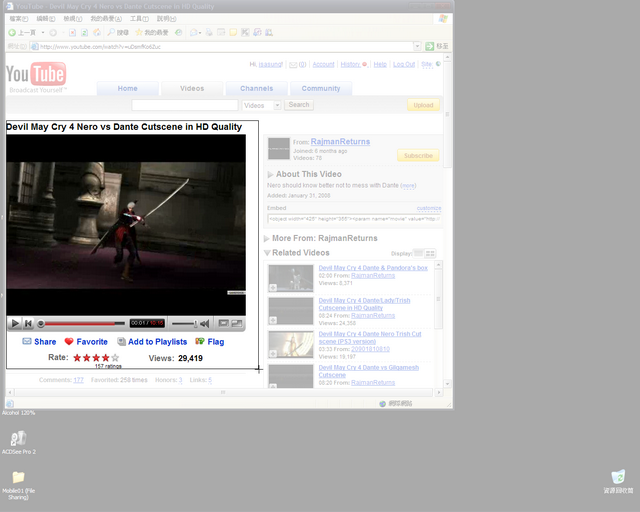
Task: Open the 編輯(E) menu
Action: tap(46, 19)
